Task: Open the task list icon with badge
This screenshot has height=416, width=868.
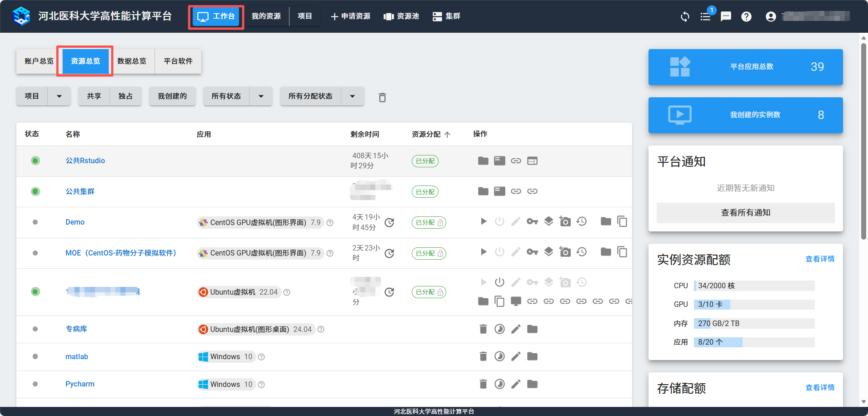Action: tap(705, 17)
